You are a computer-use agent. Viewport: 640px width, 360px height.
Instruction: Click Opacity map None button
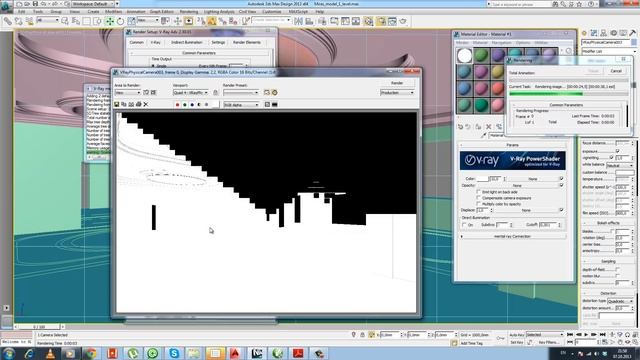pos(517,185)
